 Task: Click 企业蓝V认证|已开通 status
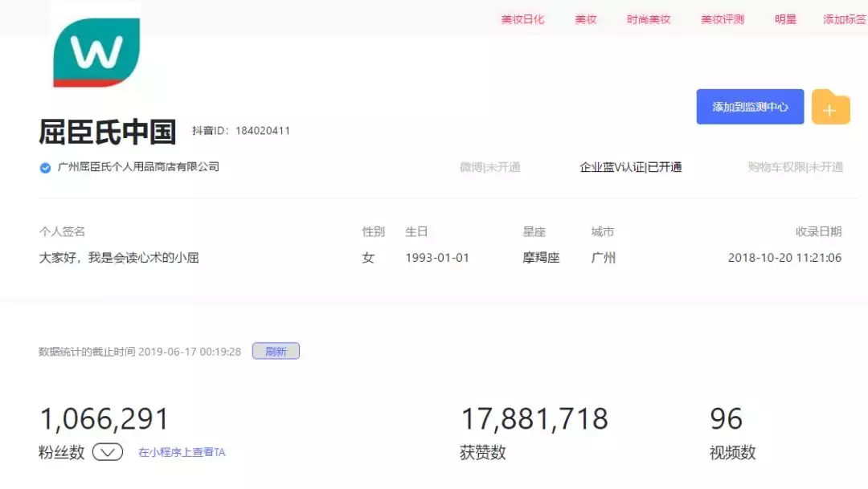[631, 167]
